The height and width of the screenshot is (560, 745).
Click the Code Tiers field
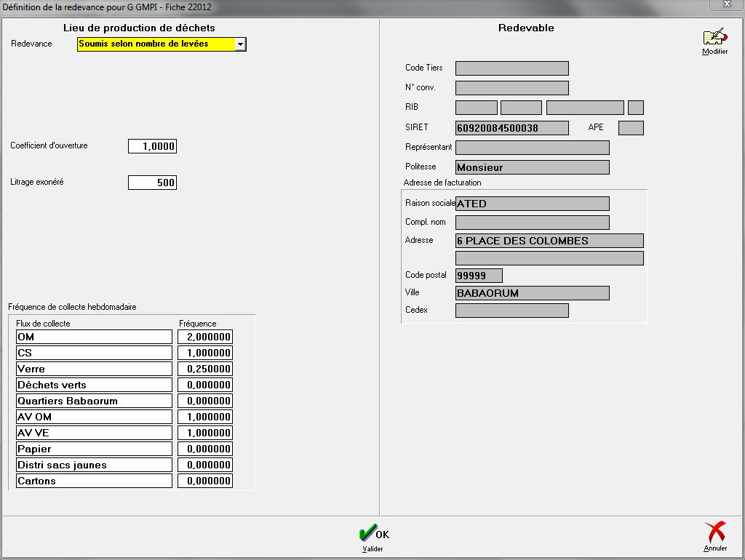click(511, 68)
